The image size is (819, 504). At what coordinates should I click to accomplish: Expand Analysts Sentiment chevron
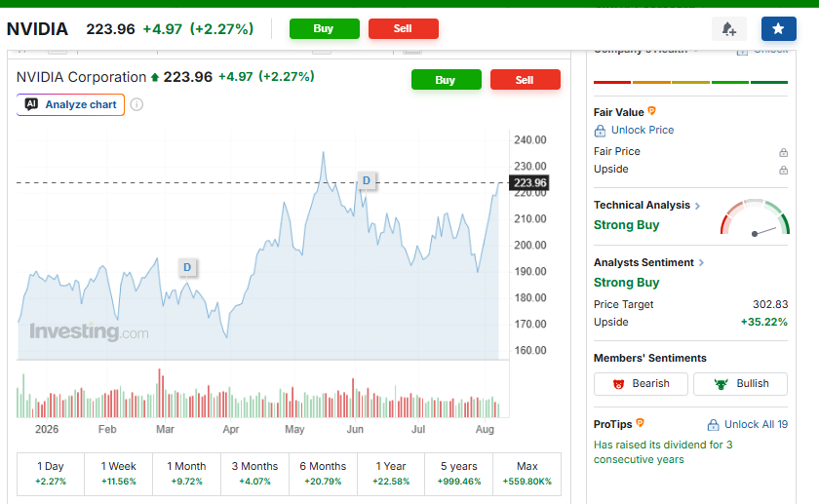[701, 262]
